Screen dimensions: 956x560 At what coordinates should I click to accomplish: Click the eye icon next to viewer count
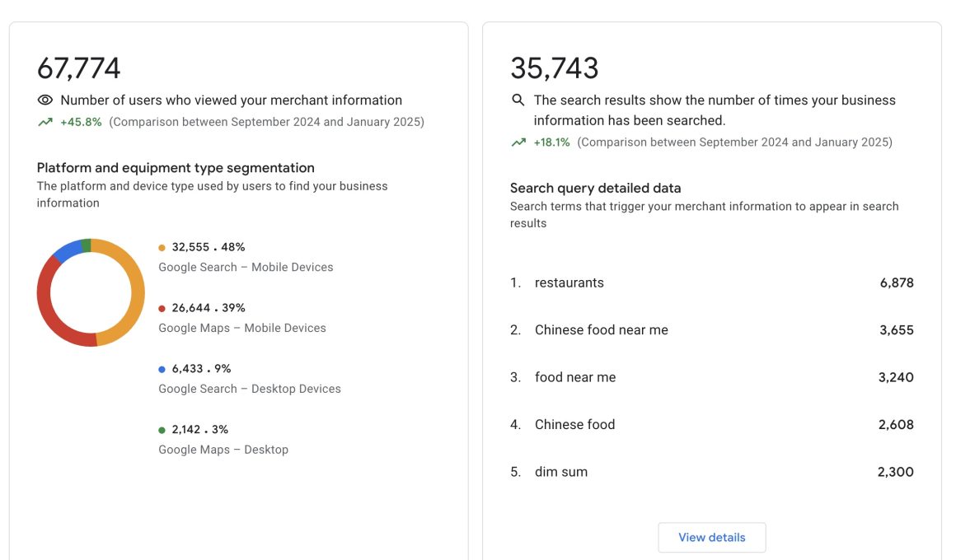(44, 99)
